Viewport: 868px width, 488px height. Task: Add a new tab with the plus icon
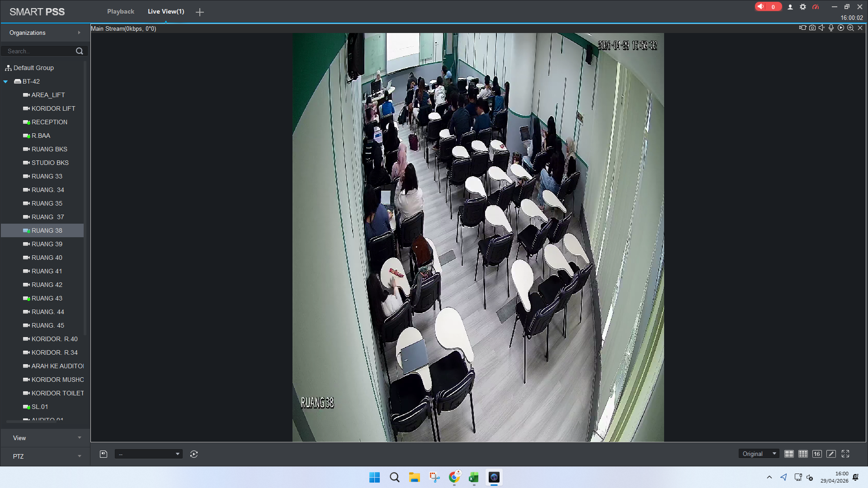[x=200, y=12]
